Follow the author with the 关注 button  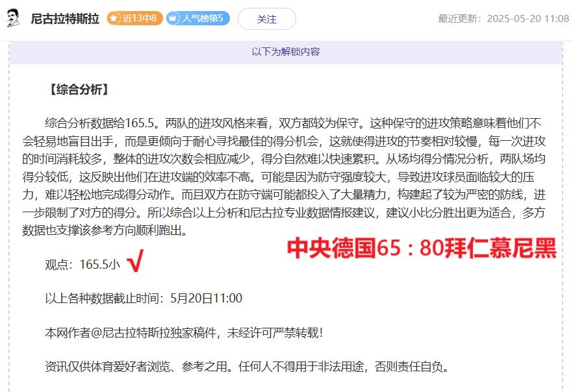(x=267, y=19)
